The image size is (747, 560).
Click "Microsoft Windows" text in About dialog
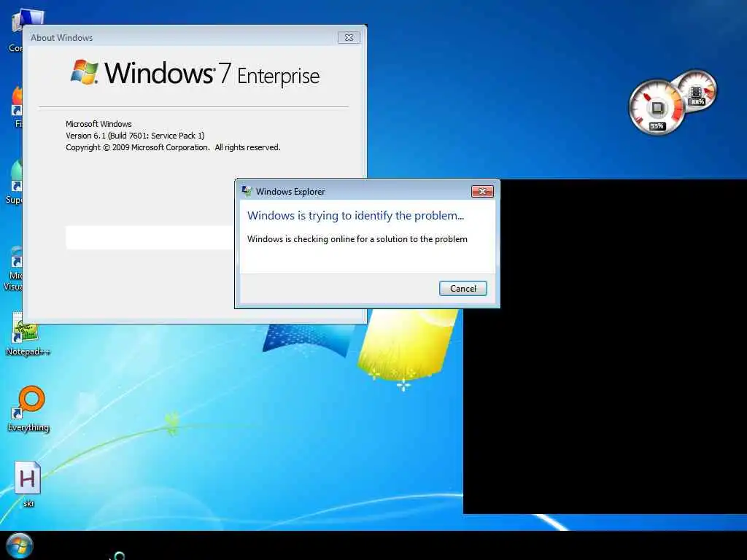pos(98,124)
